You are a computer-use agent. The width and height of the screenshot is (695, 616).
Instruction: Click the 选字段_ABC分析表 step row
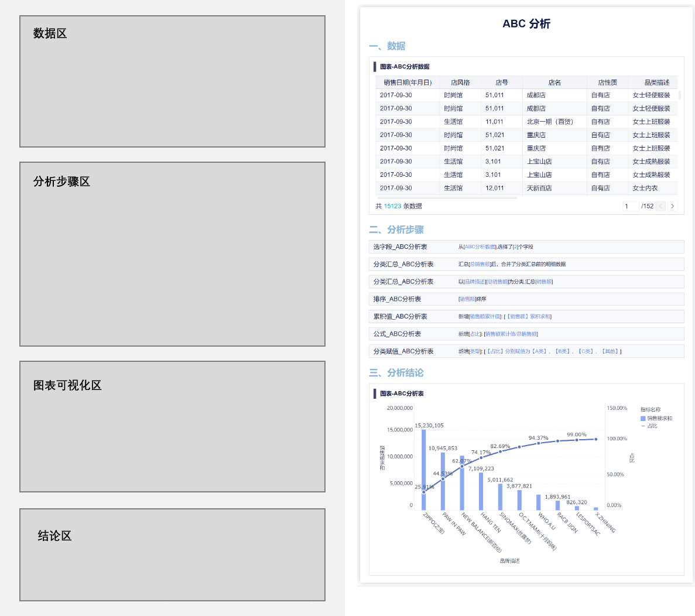[526, 247]
